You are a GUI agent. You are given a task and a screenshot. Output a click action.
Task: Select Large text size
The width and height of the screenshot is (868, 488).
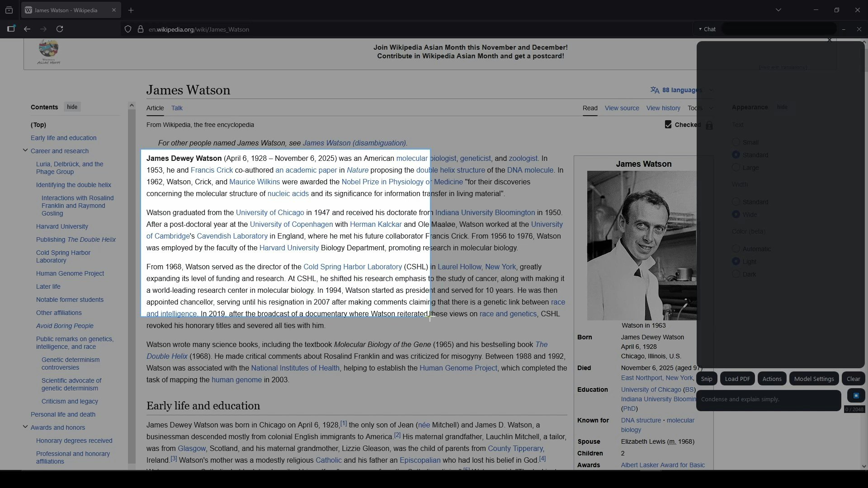[736, 167]
